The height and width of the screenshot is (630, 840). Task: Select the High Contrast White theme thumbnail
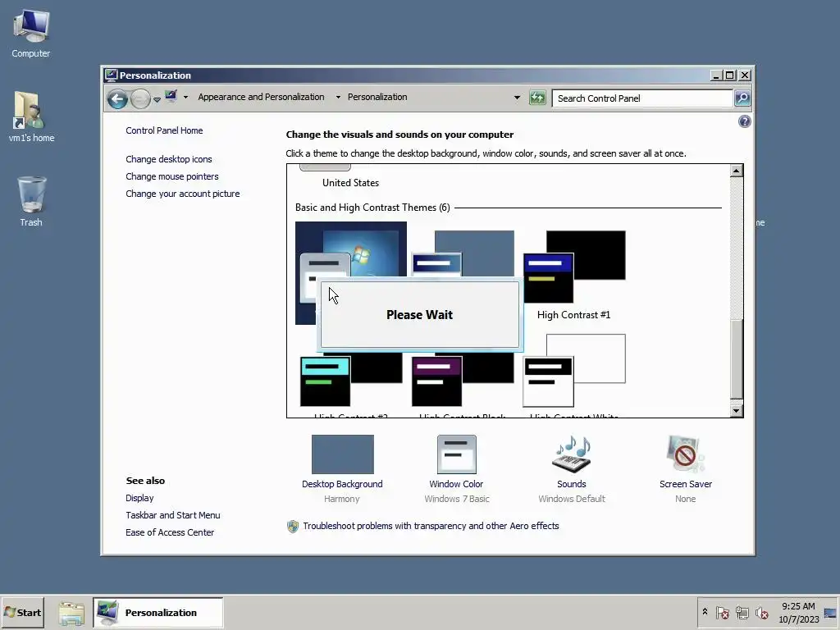[574, 371]
